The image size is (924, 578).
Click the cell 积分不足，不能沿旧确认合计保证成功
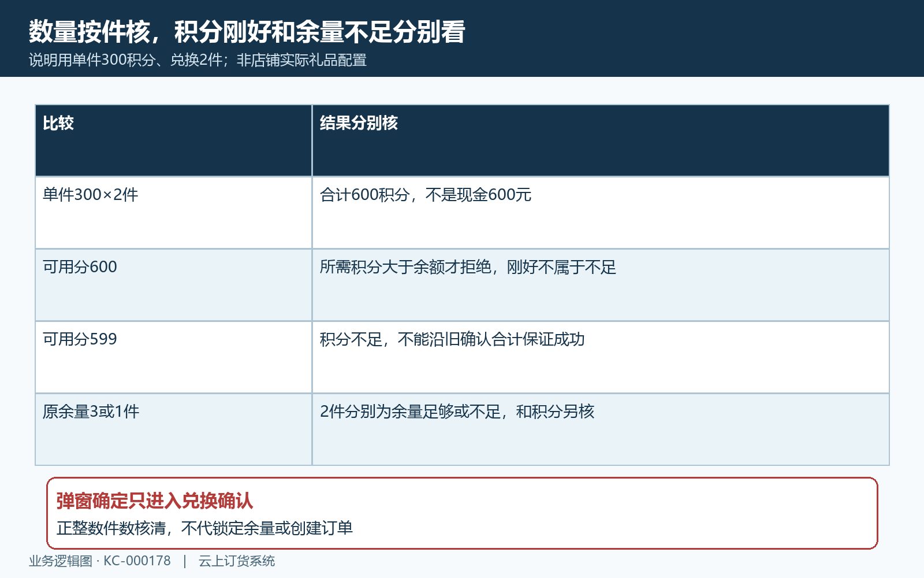(x=601, y=357)
